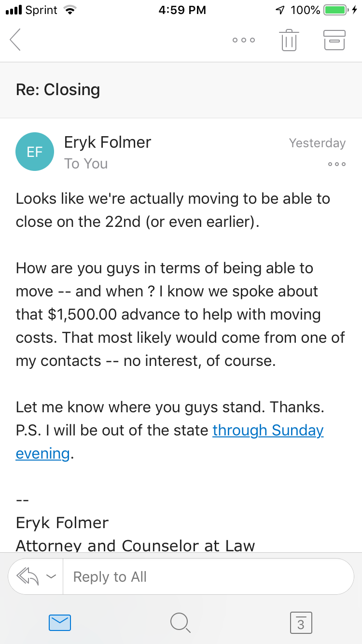Check the battery indicator in status bar
This screenshot has width=362, height=644.
pyautogui.click(x=335, y=10)
